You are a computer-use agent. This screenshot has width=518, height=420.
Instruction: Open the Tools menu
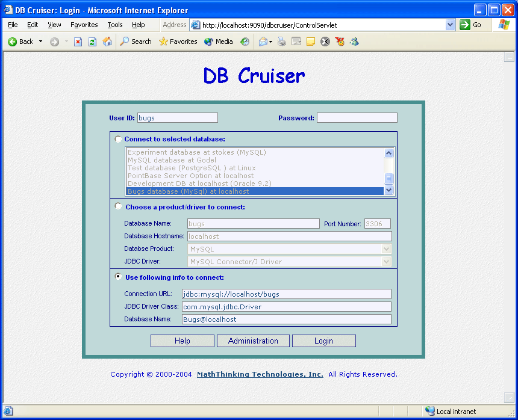114,25
